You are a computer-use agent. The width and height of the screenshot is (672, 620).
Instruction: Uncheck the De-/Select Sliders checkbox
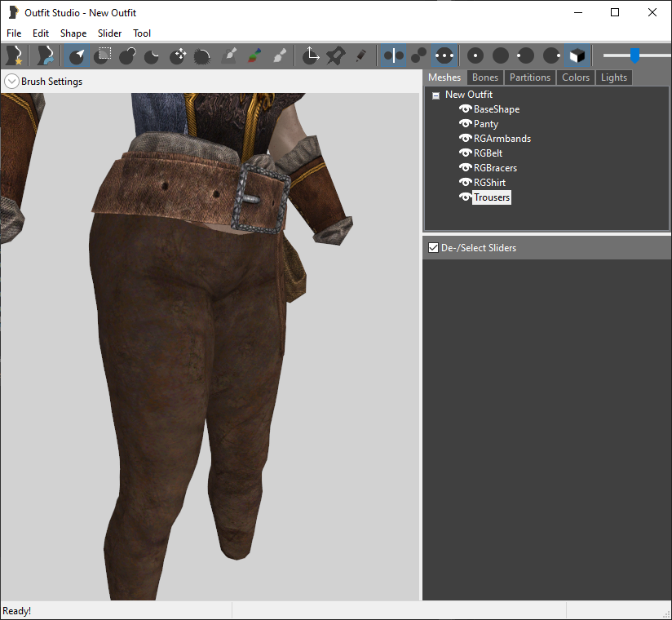[x=433, y=247]
